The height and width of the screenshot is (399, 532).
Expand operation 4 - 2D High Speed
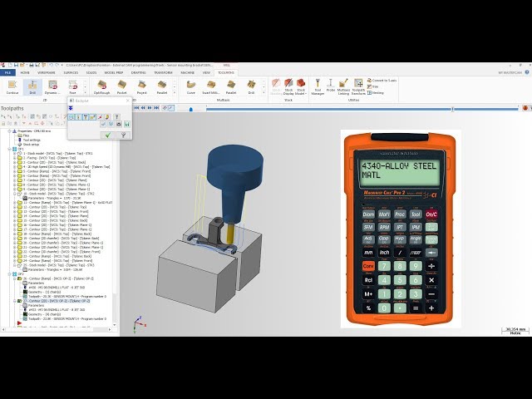(15, 167)
